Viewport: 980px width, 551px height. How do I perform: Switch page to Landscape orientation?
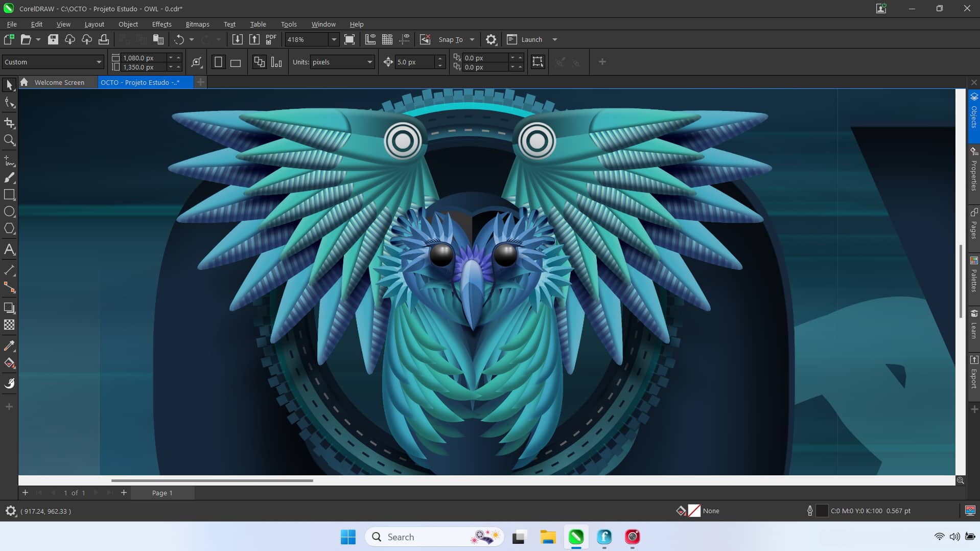point(236,62)
